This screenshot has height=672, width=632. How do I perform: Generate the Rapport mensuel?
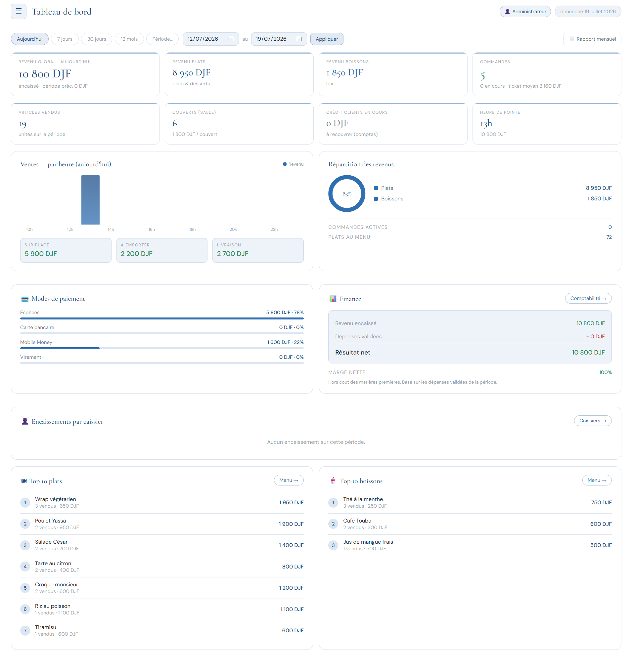(x=592, y=39)
